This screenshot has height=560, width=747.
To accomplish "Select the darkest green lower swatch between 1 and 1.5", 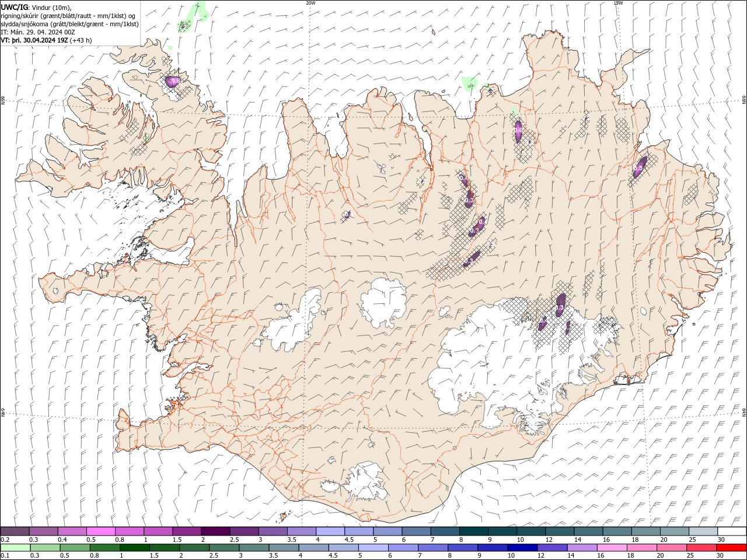I will (134, 548).
